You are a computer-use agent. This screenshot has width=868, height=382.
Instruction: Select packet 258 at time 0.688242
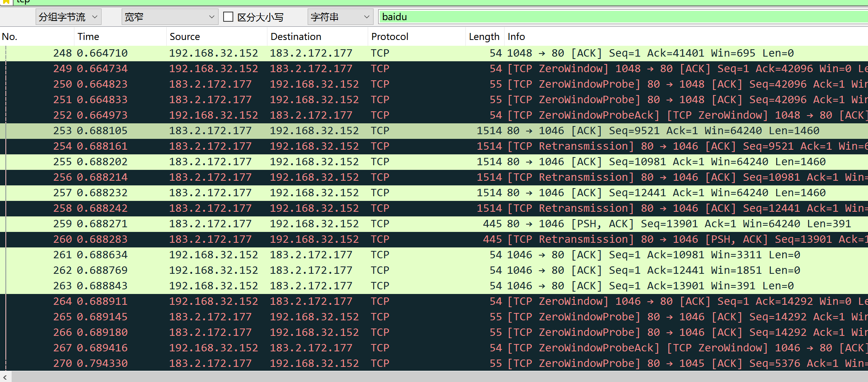point(434,208)
